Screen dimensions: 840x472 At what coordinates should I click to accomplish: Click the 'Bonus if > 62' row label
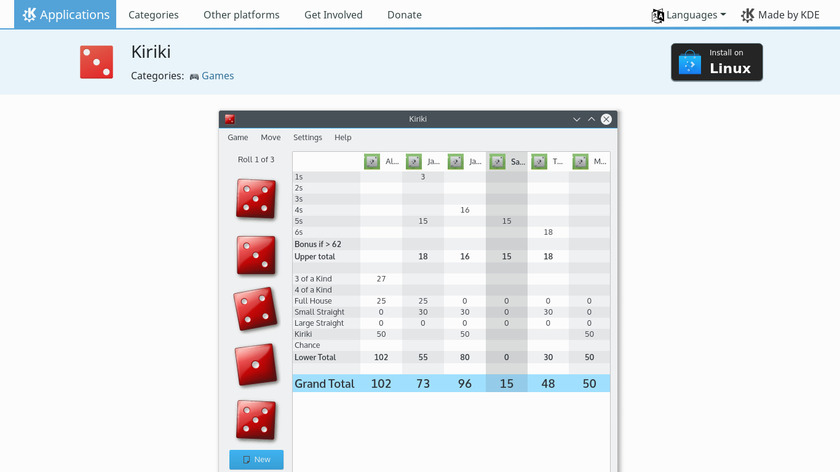click(x=318, y=244)
